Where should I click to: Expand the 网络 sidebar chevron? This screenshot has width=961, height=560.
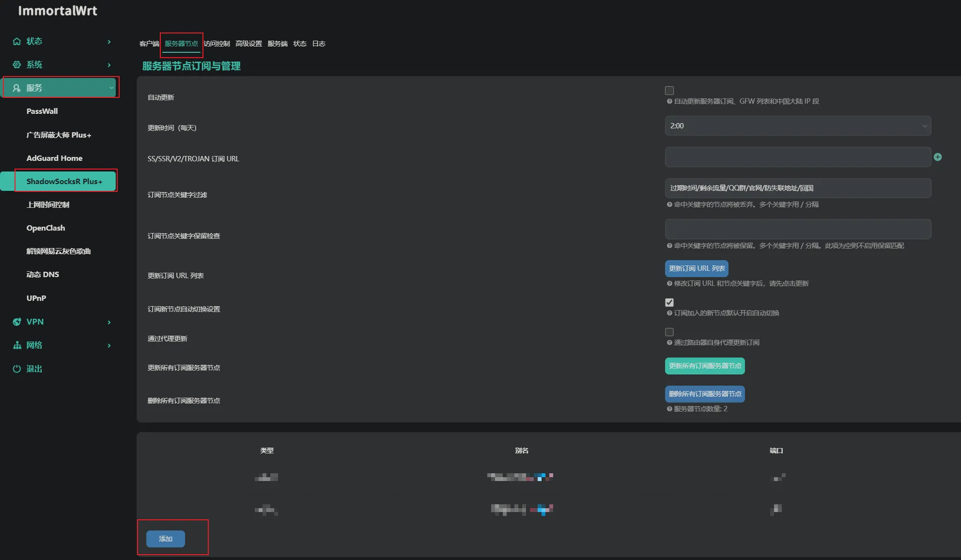tap(109, 345)
